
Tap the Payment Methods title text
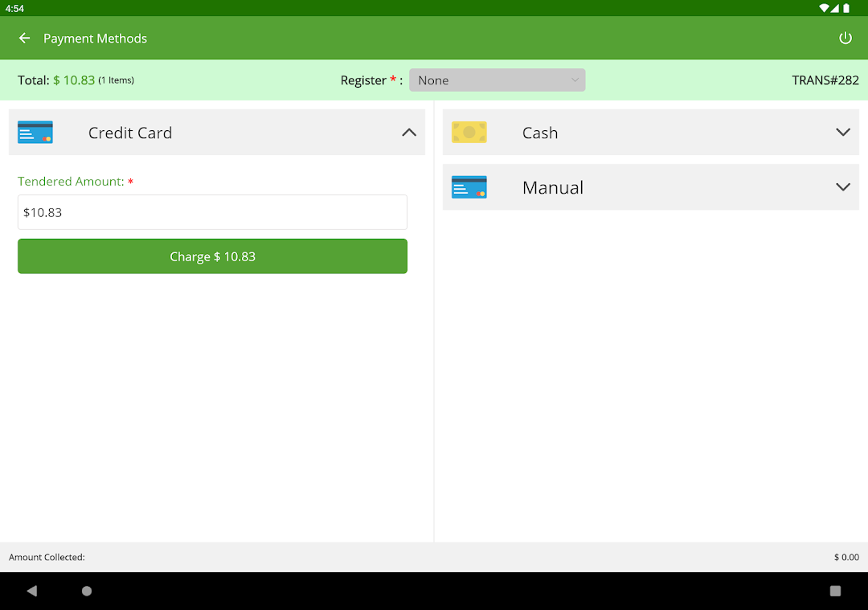click(x=95, y=39)
